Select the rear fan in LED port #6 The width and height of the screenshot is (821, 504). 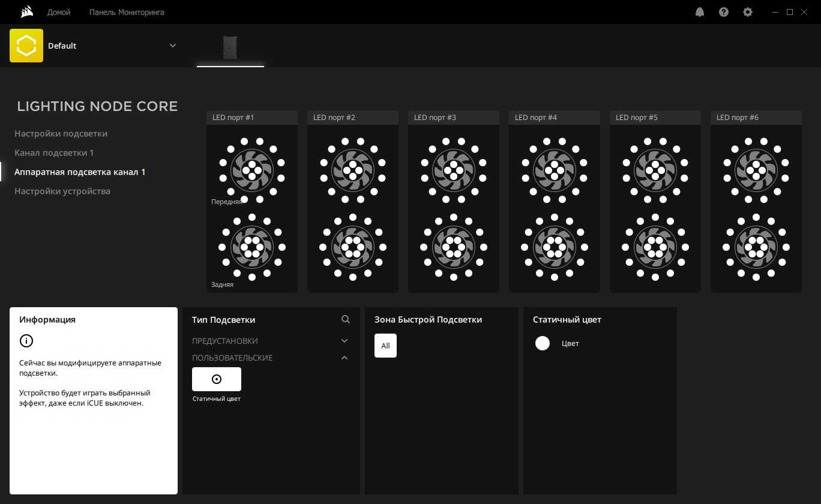point(756,247)
